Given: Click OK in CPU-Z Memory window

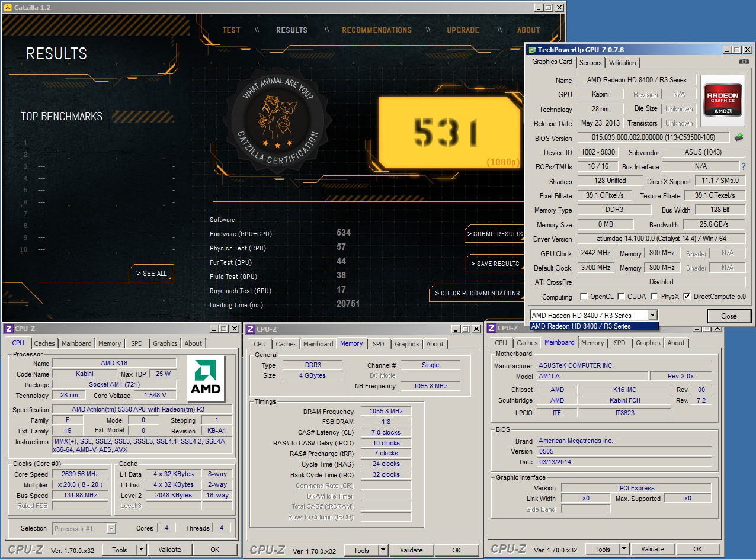Looking at the screenshot, I should pos(456,550).
